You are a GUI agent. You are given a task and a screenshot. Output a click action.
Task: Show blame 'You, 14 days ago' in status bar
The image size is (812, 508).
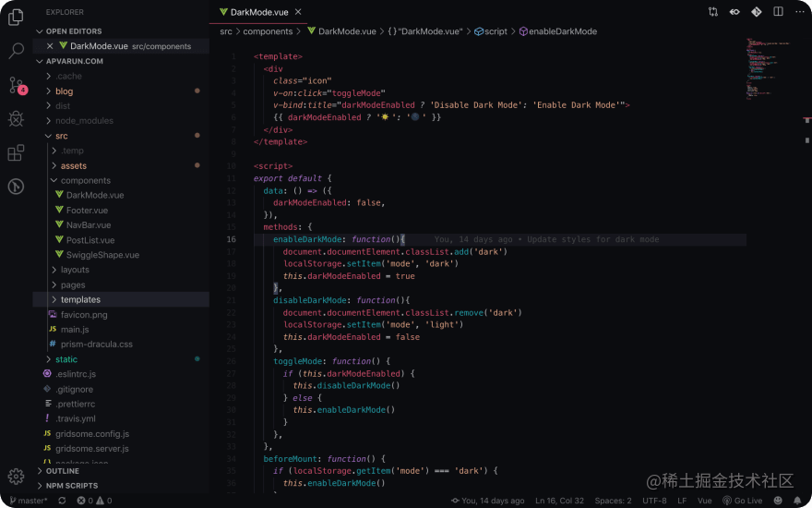488,501
